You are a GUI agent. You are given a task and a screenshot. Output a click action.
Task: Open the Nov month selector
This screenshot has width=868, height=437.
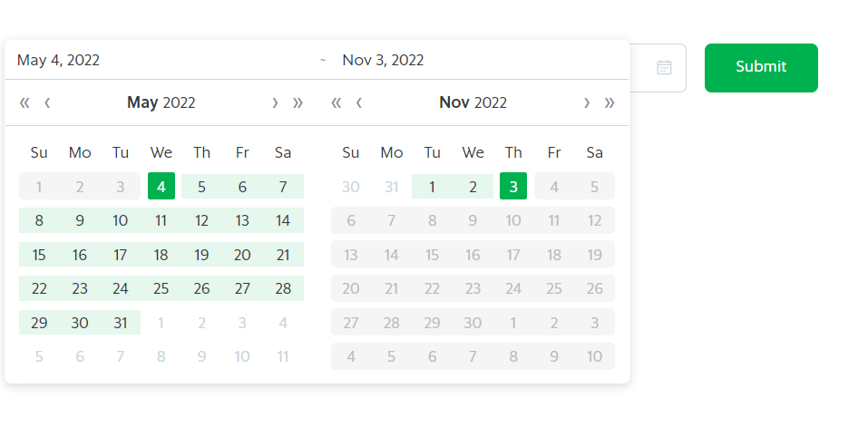(454, 102)
